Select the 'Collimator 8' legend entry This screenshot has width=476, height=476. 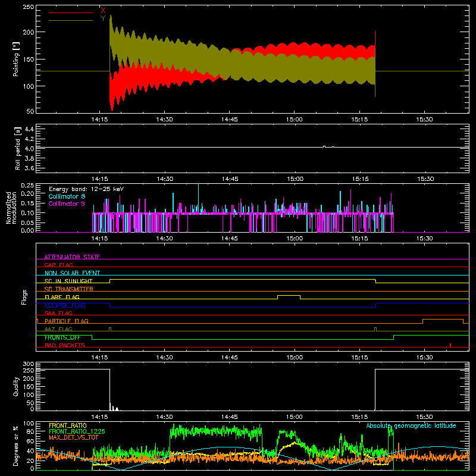tap(67, 196)
